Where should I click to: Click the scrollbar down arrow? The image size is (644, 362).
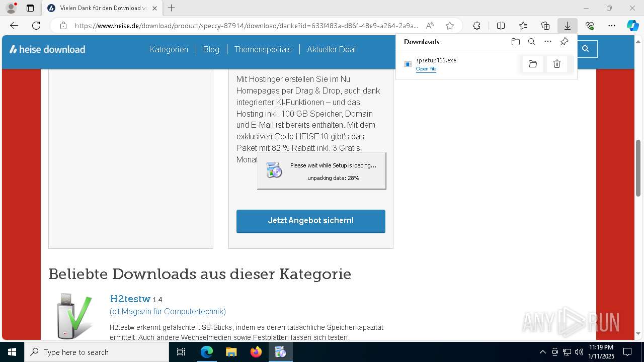pos(638,333)
